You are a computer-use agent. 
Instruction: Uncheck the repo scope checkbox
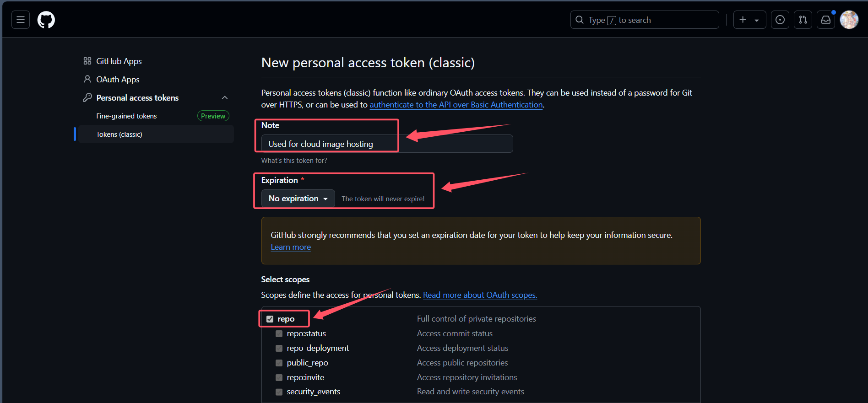(x=270, y=319)
